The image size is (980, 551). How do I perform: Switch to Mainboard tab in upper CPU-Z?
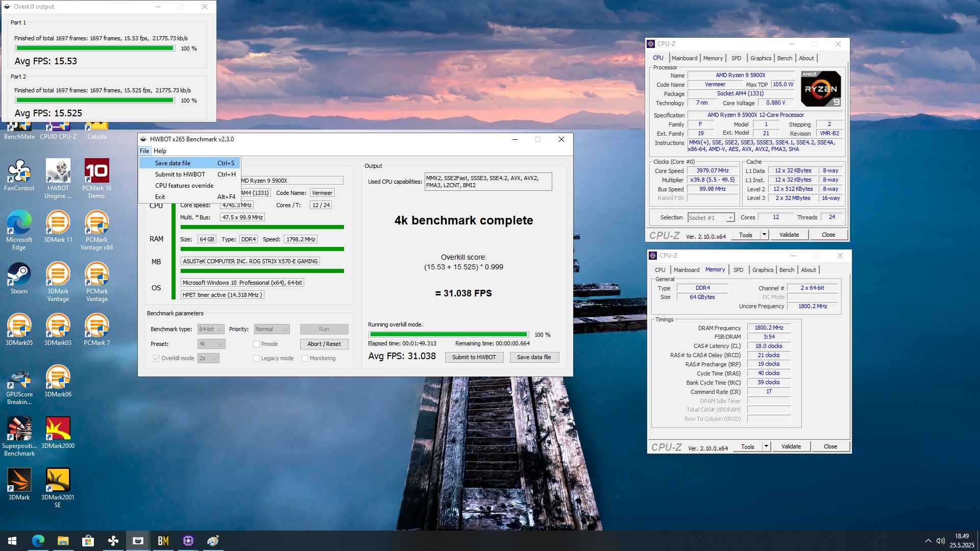[684, 58]
